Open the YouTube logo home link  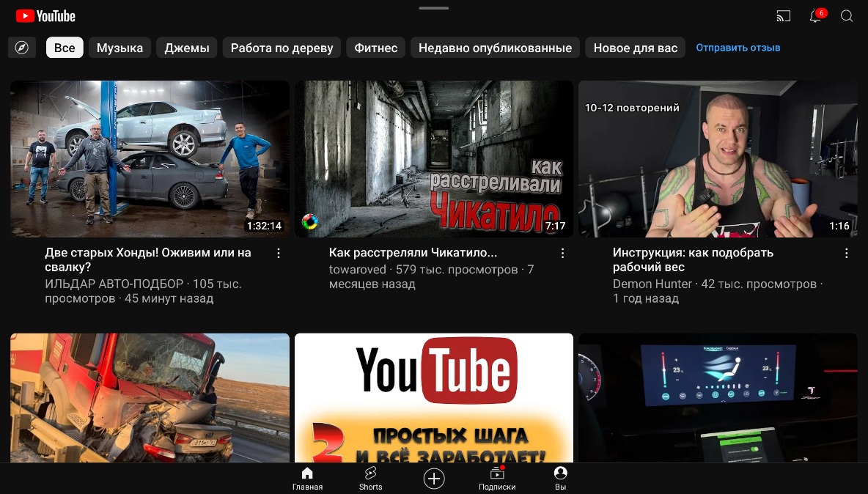(x=45, y=16)
